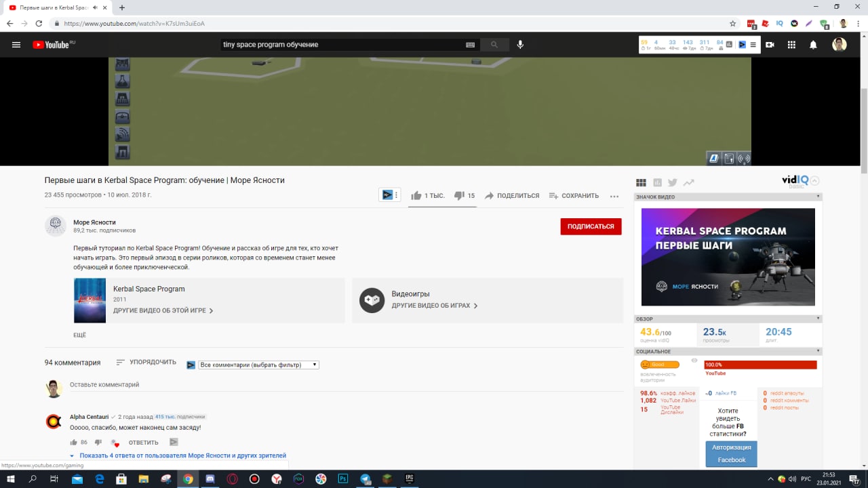Like the Alpha Centauri comment
This screenshot has height=488, width=868.
(74, 443)
